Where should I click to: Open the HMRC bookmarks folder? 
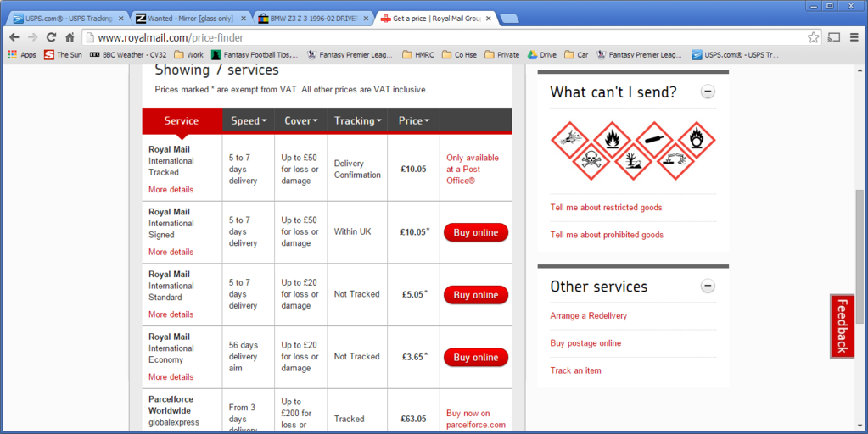coord(418,55)
